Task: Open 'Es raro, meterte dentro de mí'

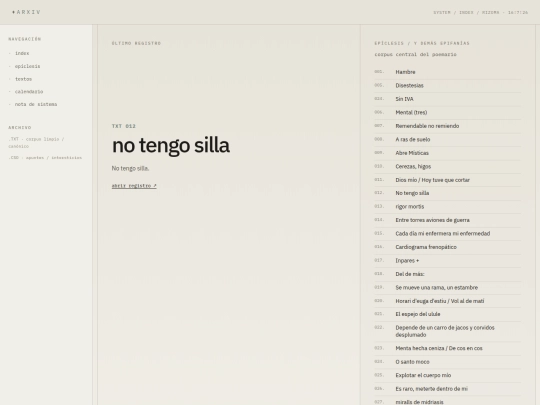Action: tap(448, 389)
